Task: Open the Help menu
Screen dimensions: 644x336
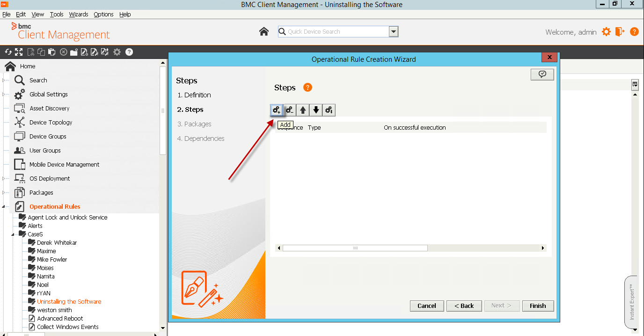Action: 125,14
